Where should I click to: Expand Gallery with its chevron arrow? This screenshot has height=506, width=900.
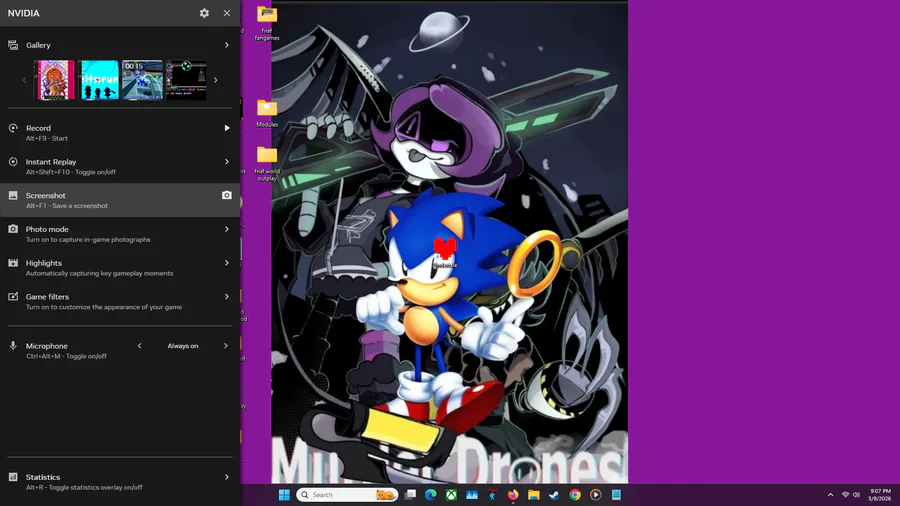coord(227,45)
